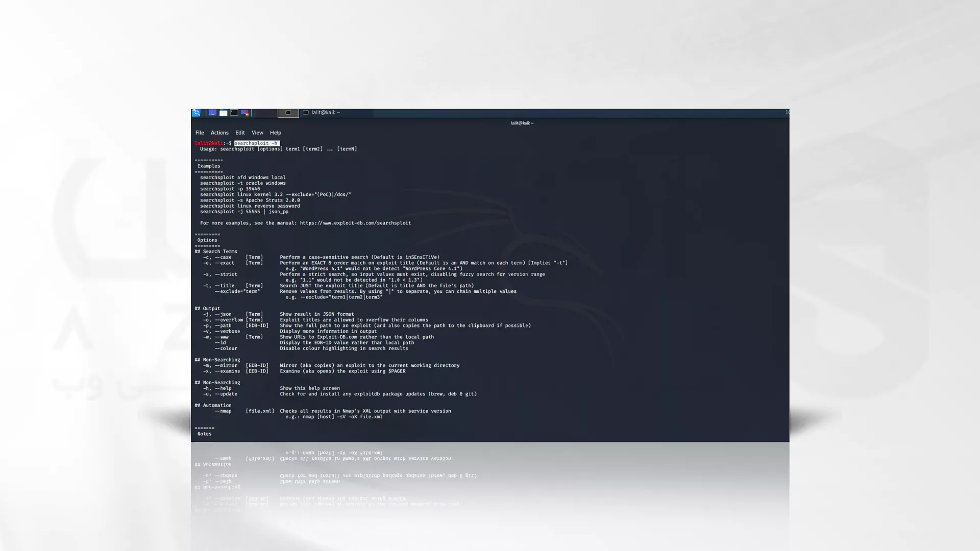Click the -j, --json option
The height and width of the screenshot is (551, 980).
[217, 314]
